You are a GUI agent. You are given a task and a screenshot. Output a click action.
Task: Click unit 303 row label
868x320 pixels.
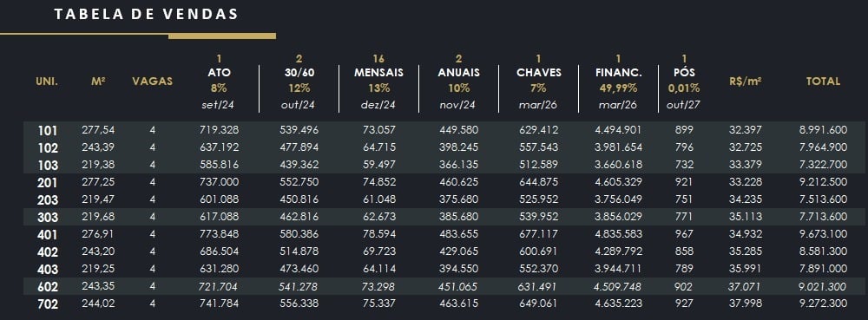coord(48,217)
